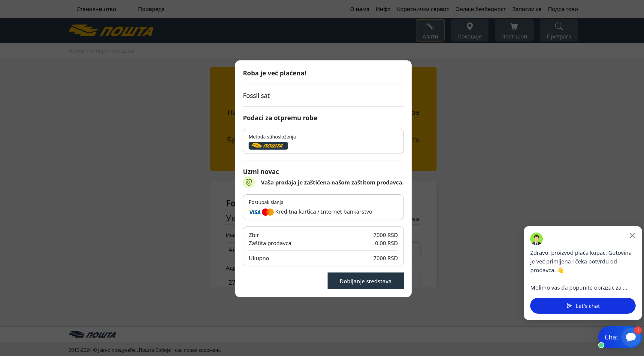Viewport: 644px width, 356px height.
Task: Open the Пост-шоп cart icon
Action: (x=514, y=30)
